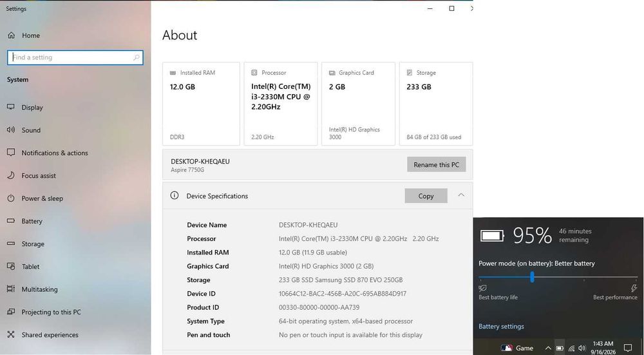Click the projector icon beside Projecting to this PC
The image size is (644, 355).
pyautogui.click(x=11, y=312)
